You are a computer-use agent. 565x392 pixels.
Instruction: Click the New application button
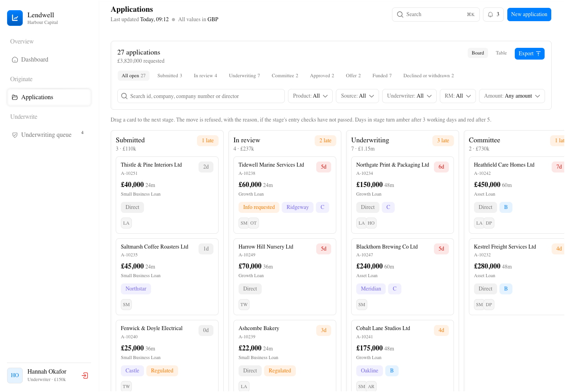click(x=529, y=15)
